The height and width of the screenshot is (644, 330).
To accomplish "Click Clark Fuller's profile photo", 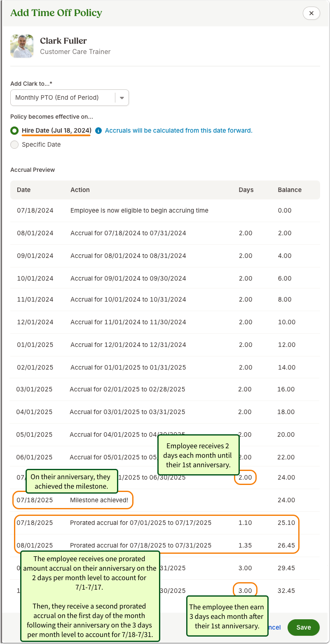I will pyautogui.click(x=22, y=46).
